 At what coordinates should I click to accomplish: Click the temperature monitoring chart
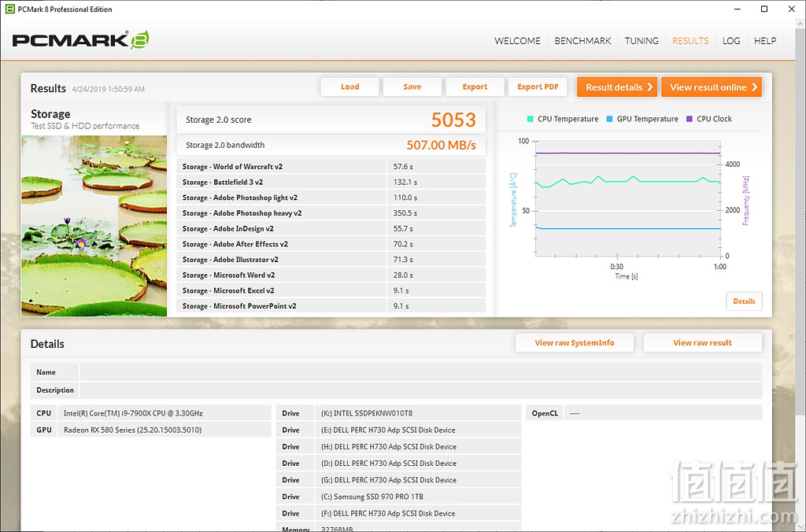(627, 198)
